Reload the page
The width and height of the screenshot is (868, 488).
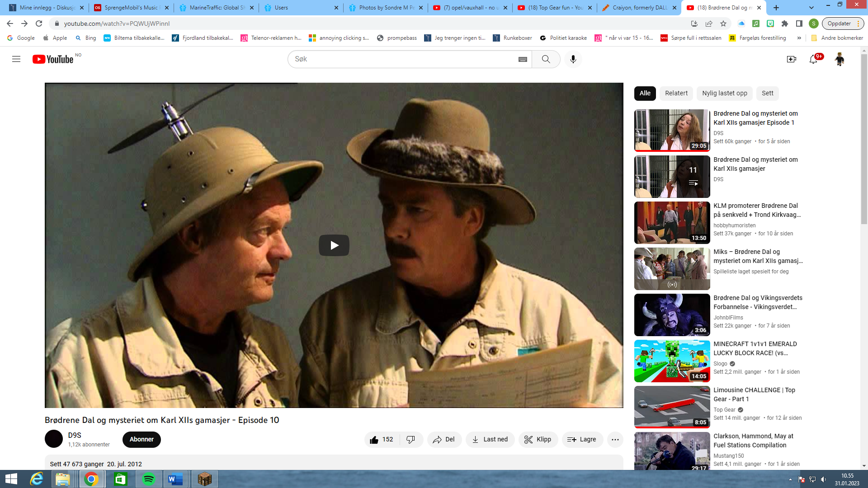click(39, 23)
